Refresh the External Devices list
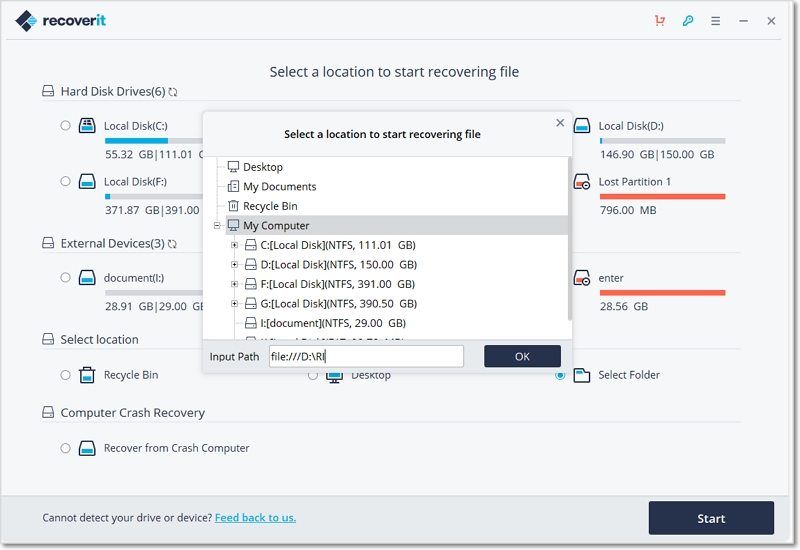Viewport: 800px width, 550px height. click(x=172, y=244)
